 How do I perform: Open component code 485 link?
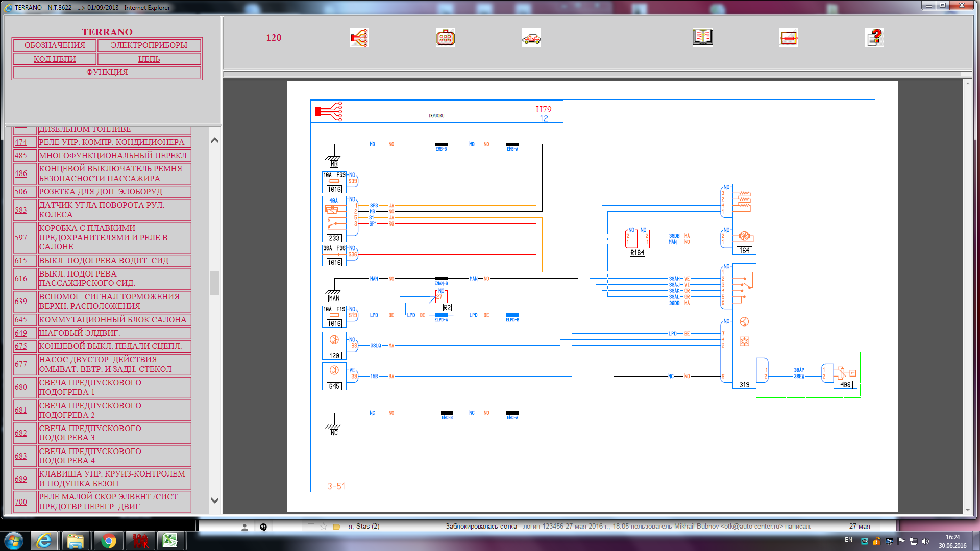21,156
